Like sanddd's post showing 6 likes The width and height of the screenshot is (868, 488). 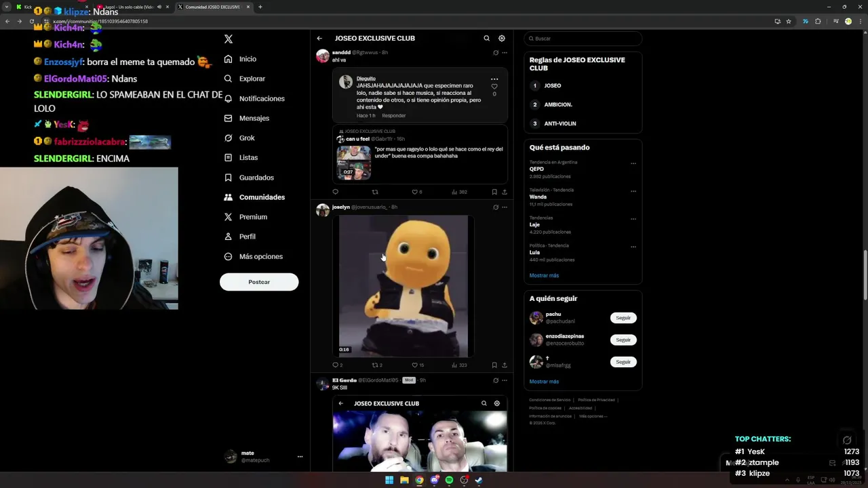pos(416,192)
